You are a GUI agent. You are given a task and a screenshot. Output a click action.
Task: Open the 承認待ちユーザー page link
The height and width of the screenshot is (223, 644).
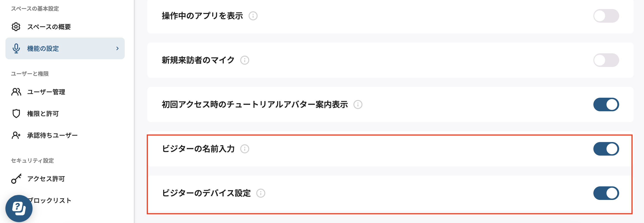(52, 135)
